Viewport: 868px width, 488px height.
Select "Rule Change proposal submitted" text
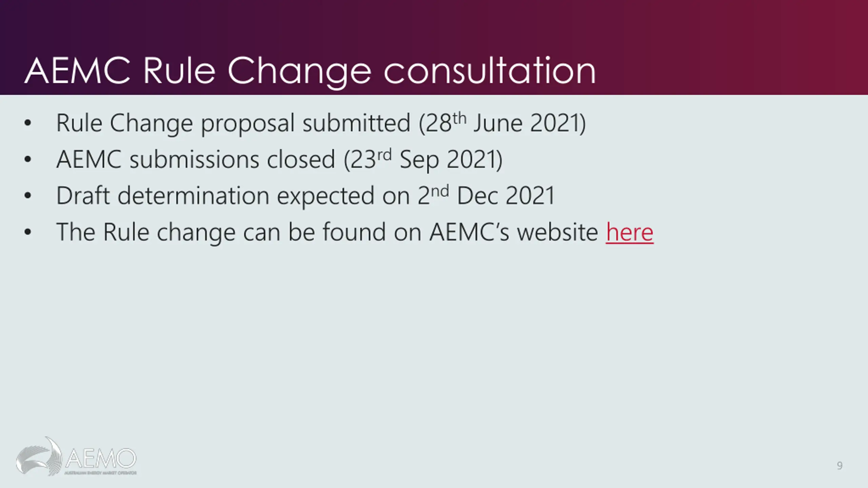pos(233,123)
